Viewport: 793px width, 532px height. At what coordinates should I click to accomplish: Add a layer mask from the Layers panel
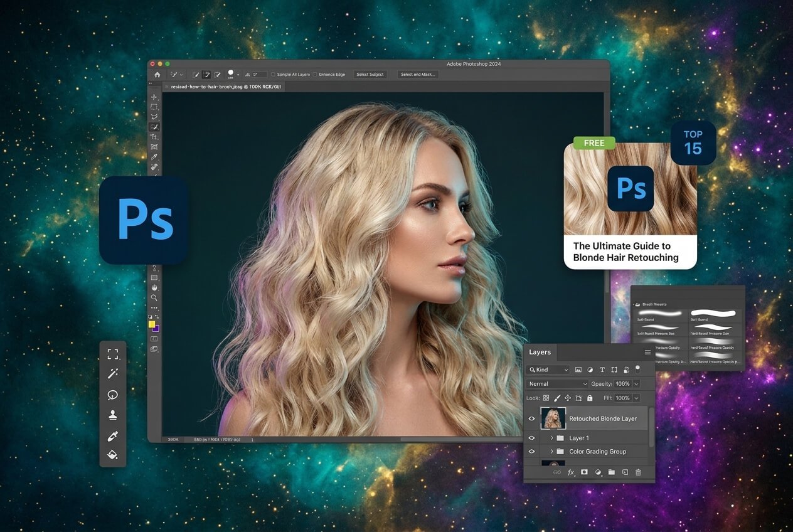pyautogui.click(x=585, y=473)
